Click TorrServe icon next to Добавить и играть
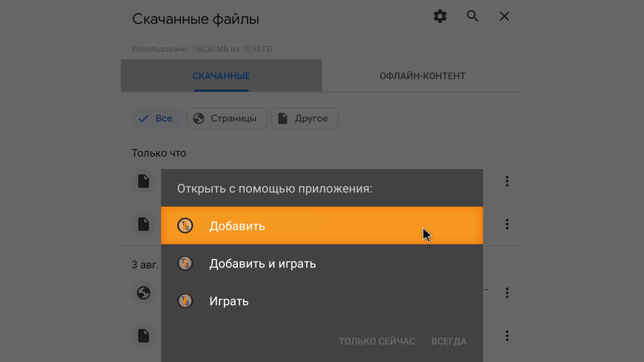Screen dimensions: 644x362 click(185, 264)
